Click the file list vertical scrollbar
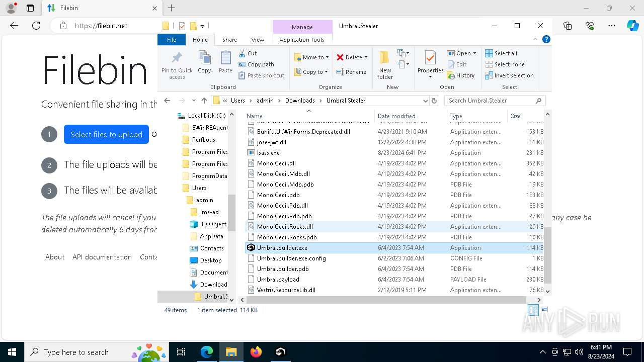This screenshot has height=362, width=644. pos(548,256)
